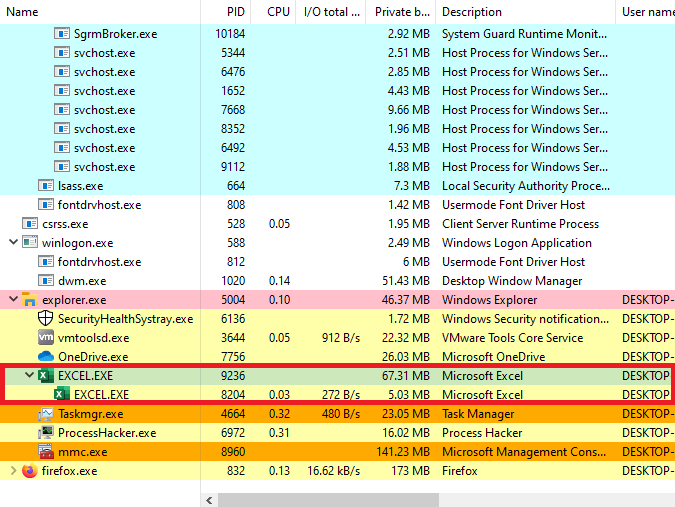Click the 51.43 MB private bytes value
This screenshot has width=675, height=507.
click(x=406, y=281)
